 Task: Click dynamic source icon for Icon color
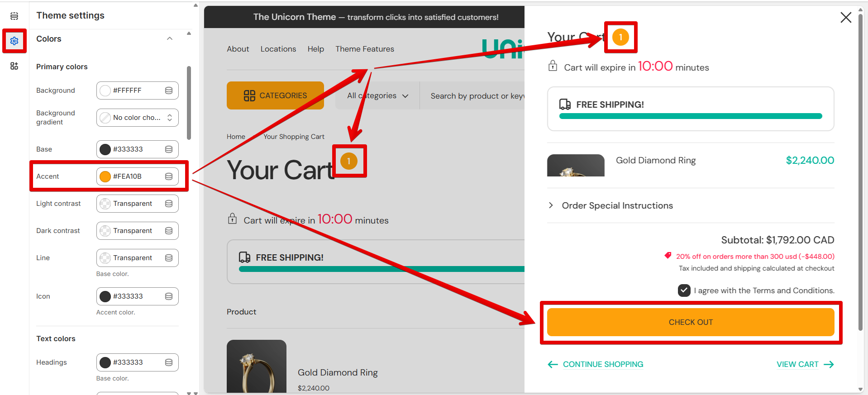coord(169,296)
